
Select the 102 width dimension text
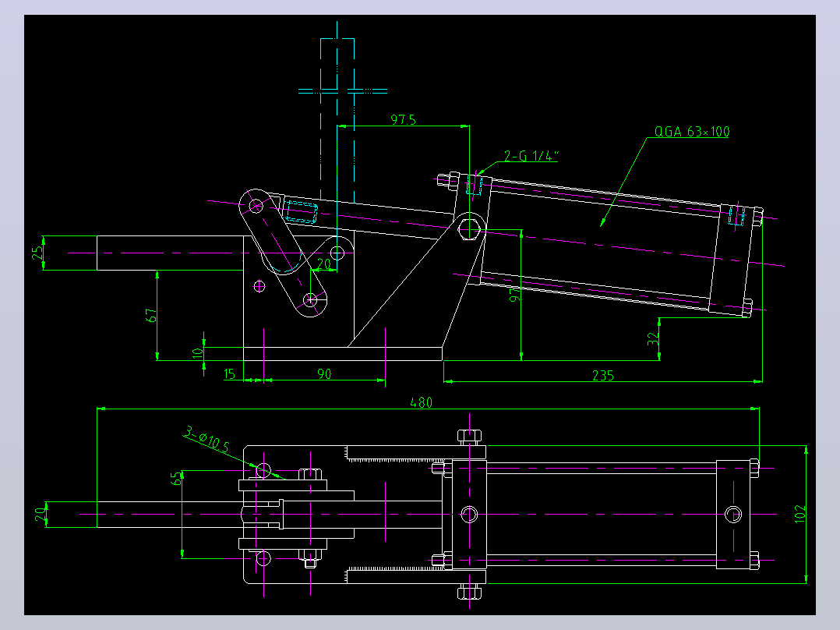799,514
